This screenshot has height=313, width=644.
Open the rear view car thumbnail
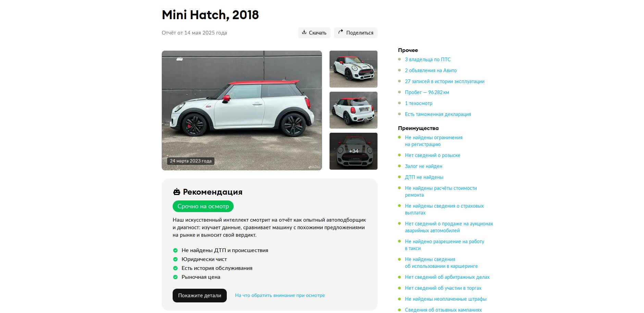(x=354, y=110)
